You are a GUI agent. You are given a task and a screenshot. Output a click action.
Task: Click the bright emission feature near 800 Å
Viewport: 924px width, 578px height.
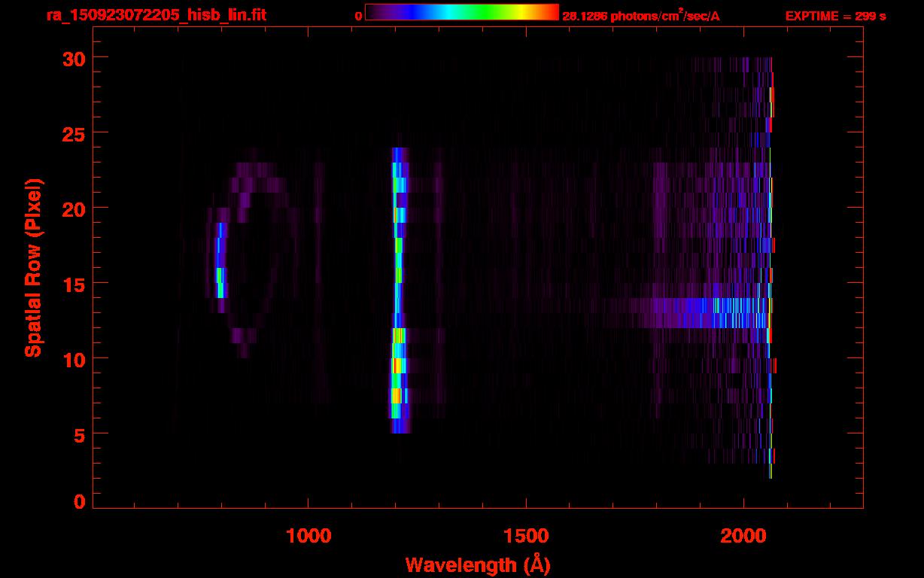click(x=220, y=260)
